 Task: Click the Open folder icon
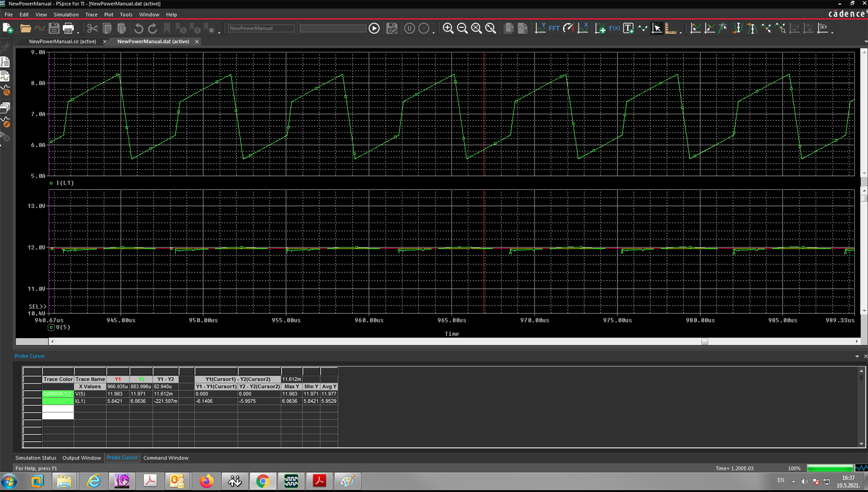(x=26, y=28)
